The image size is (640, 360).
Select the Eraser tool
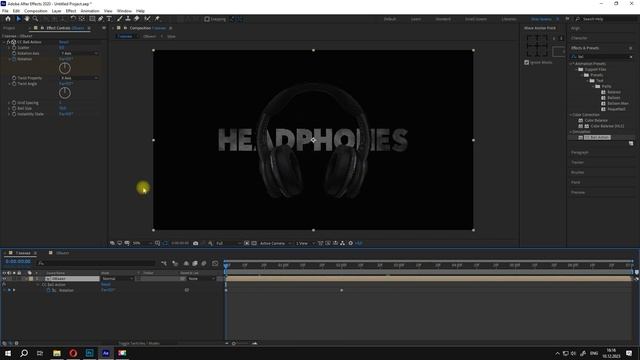tap(137, 19)
